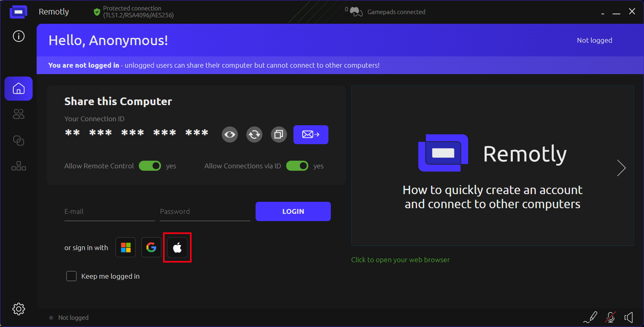The width and height of the screenshot is (644, 327).
Task: Click the gamepads connected controller icon
Action: (x=356, y=12)
